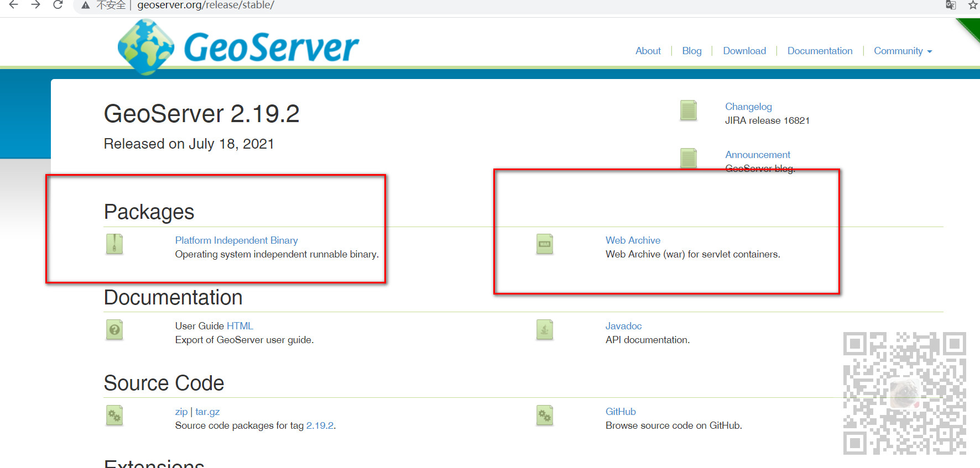
Task: Select the Source Code heading
Action: [x=164, y=383]
